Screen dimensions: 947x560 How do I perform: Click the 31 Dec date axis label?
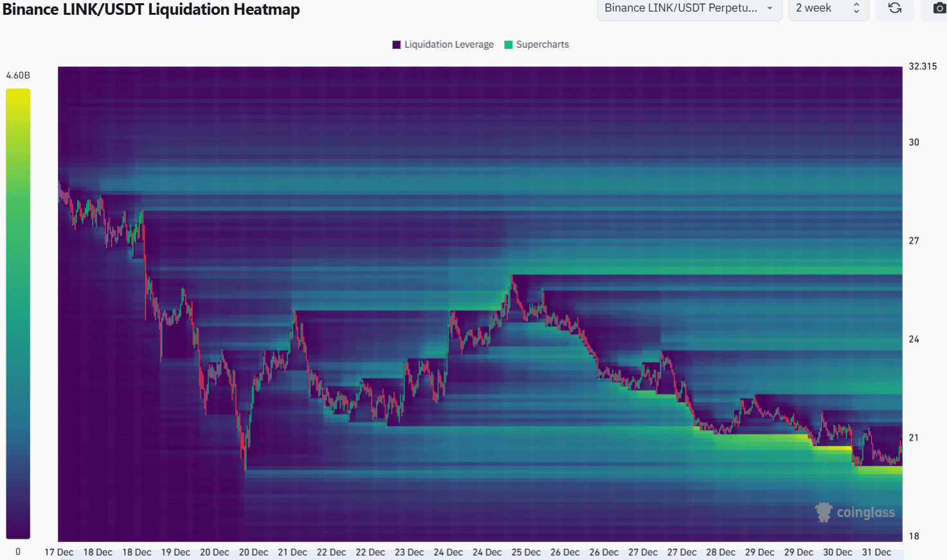point(876,552)
